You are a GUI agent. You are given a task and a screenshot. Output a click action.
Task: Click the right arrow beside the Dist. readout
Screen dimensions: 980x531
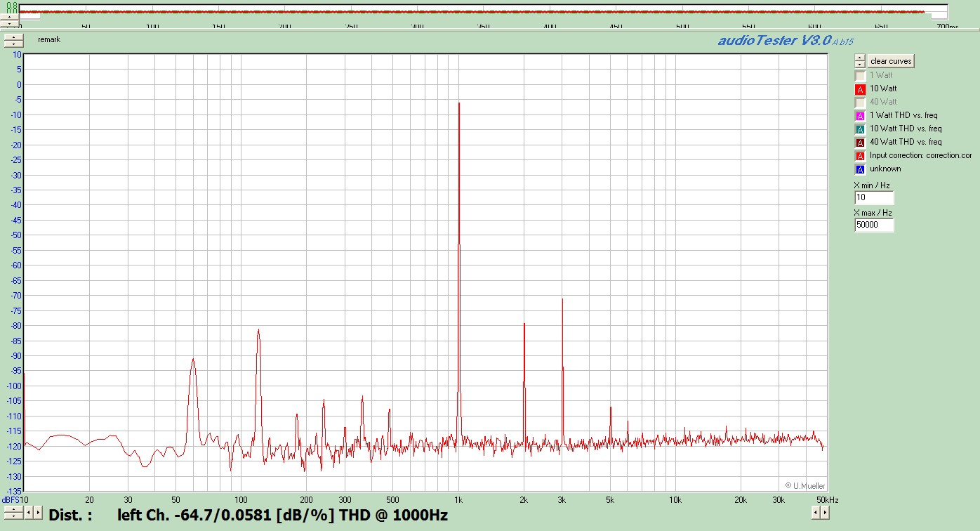click(x=38, y=513)
